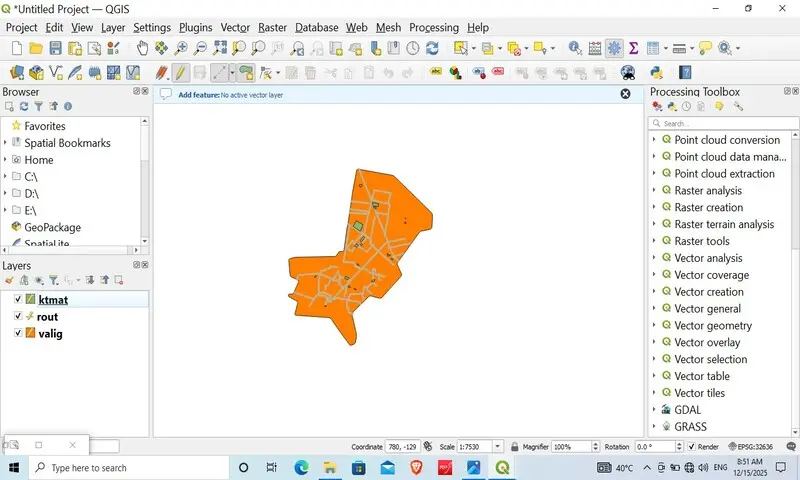The image size is (800, 480).
Task: Expand the Home browser node
Action: click(x=5, y=159)
